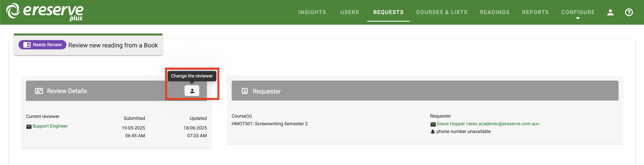Navigate to the Readings page

495,12
